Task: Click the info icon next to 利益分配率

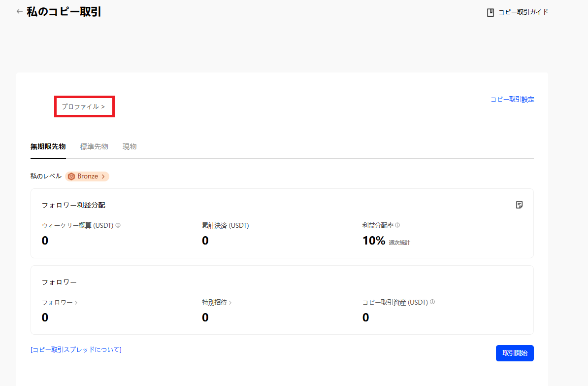Action: pos(397,225)
